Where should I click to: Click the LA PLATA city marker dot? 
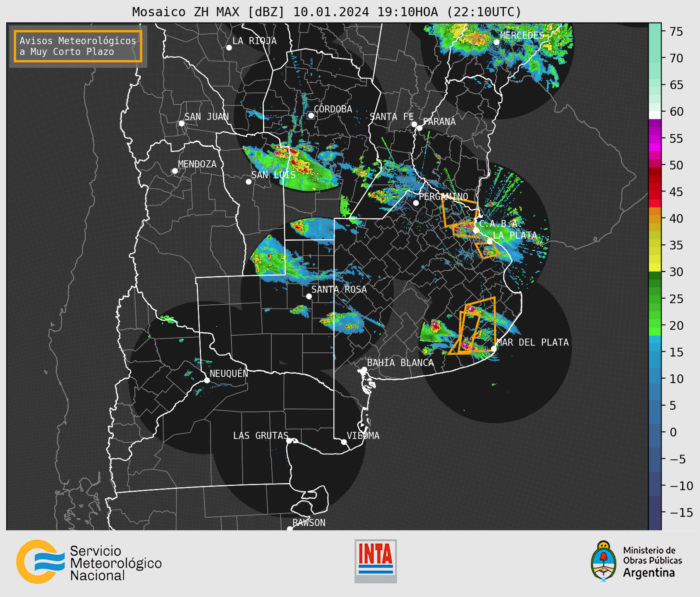click(490, 242)
